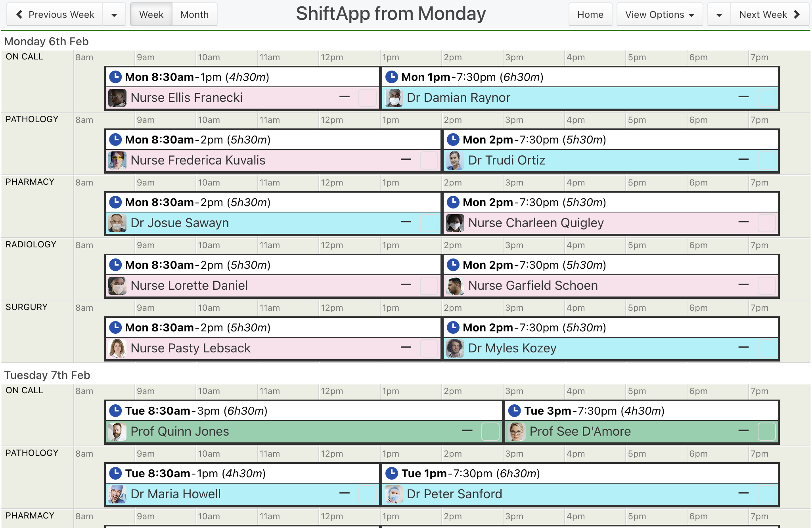The width and height of the screenshot is (812, 528).
Task: Click clock icon on Tue 3pm-7:30pm shift
Action: [514, 411]
